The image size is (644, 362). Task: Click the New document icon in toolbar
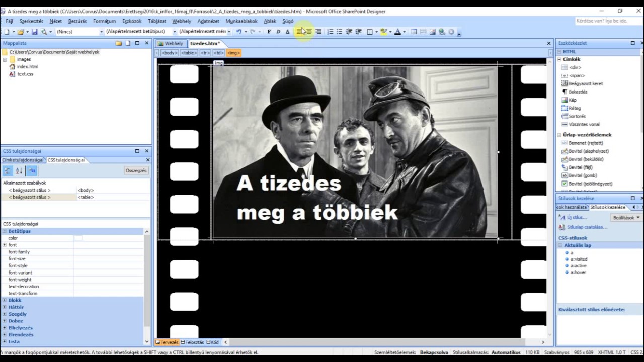coord(7,32)
